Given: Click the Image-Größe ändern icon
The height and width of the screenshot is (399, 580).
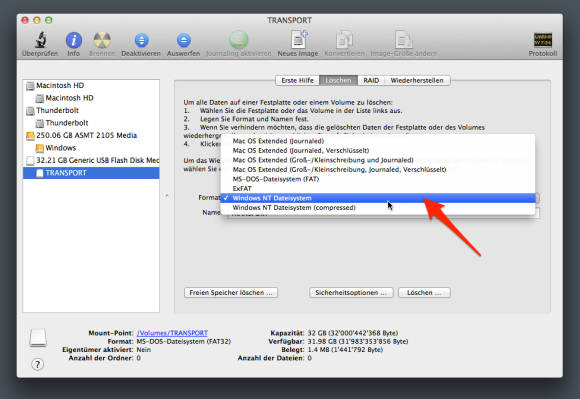Looking at the screenshot, I should coord(403,40).
